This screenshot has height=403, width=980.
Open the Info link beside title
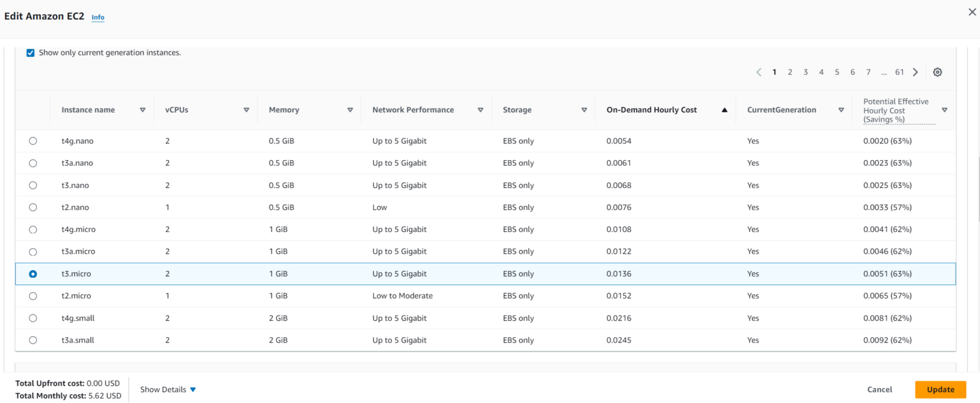(98, 17)
